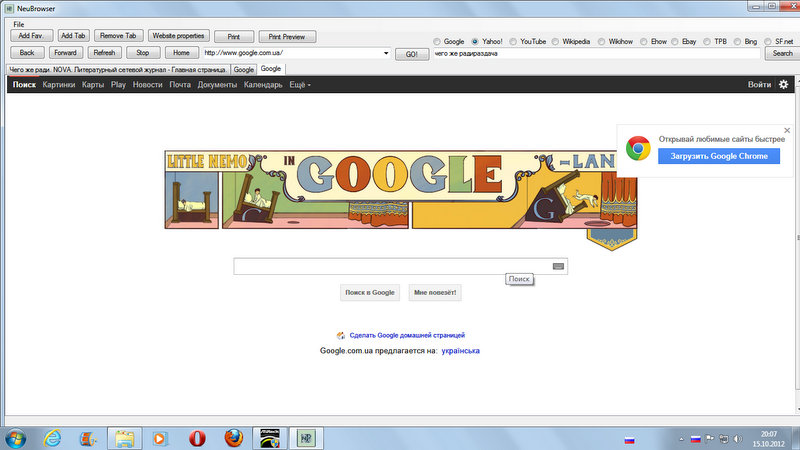Click the Add Tab button

coord(73,36)
